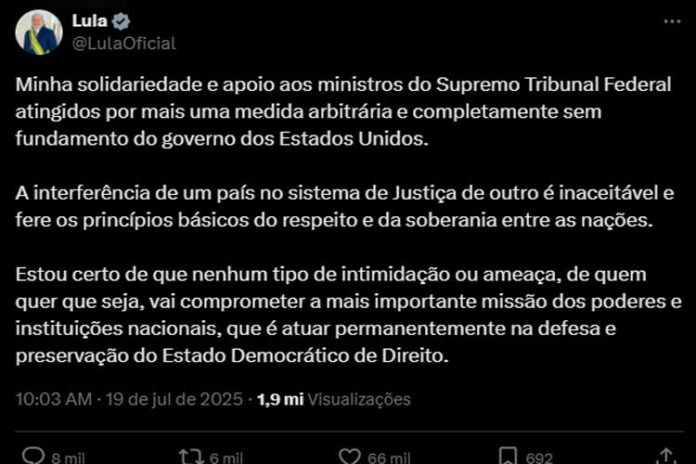The height and width of the screenshot is (464, 696).
Task: Click the blue verified badge next to Lula
Action: 120,21
